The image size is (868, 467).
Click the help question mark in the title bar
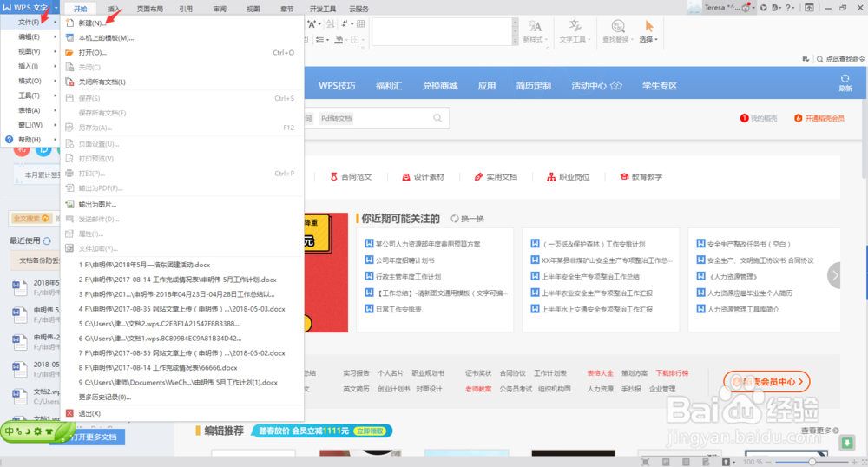(x=789, y=8)
